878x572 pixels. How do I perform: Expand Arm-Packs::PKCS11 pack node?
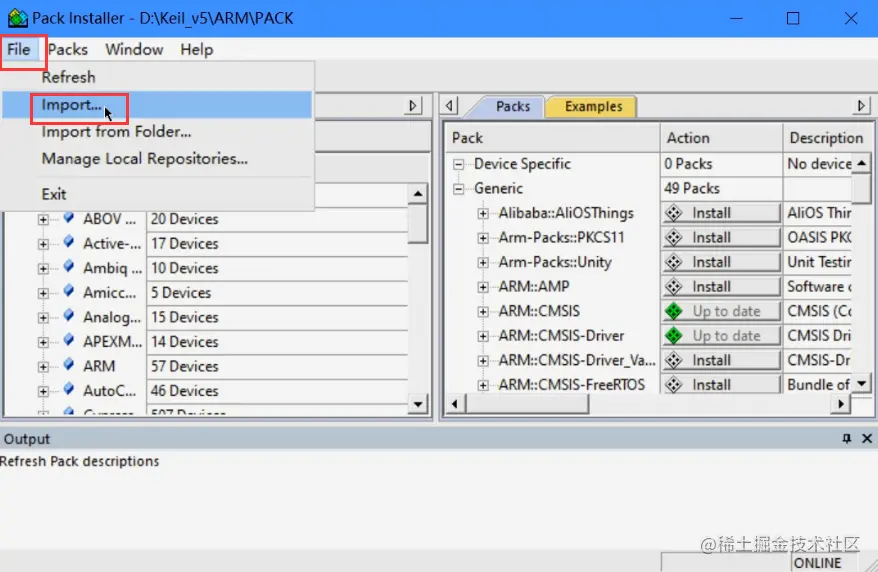pos(483,238)
